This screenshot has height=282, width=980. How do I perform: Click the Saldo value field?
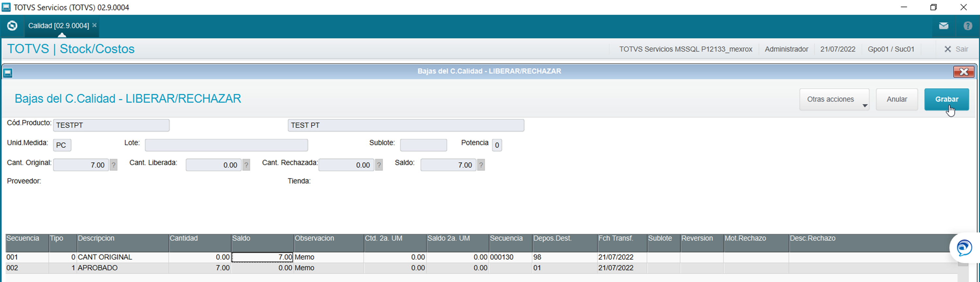[x=449, y=165]
